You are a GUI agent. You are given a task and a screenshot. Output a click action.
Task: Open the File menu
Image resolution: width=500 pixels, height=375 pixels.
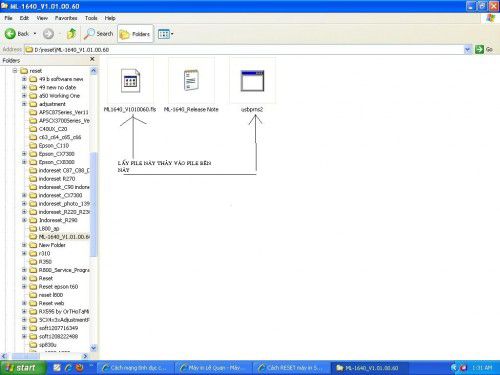[x=8, y=18]
